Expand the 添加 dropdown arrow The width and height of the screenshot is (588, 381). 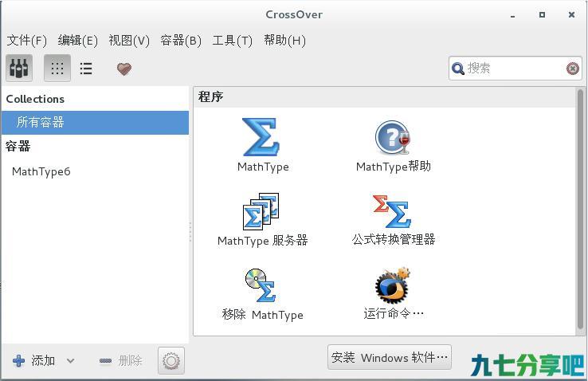point(70,361)
